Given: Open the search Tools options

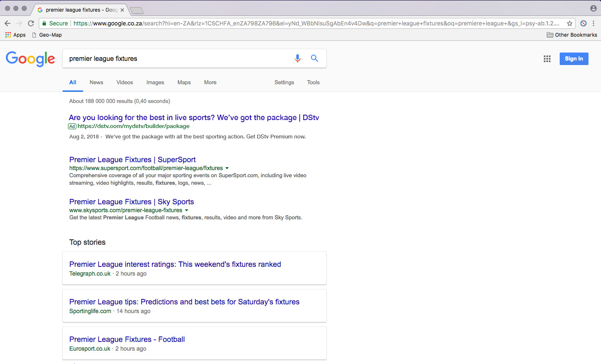Looking at the screenshot, I should coord(313,83).
